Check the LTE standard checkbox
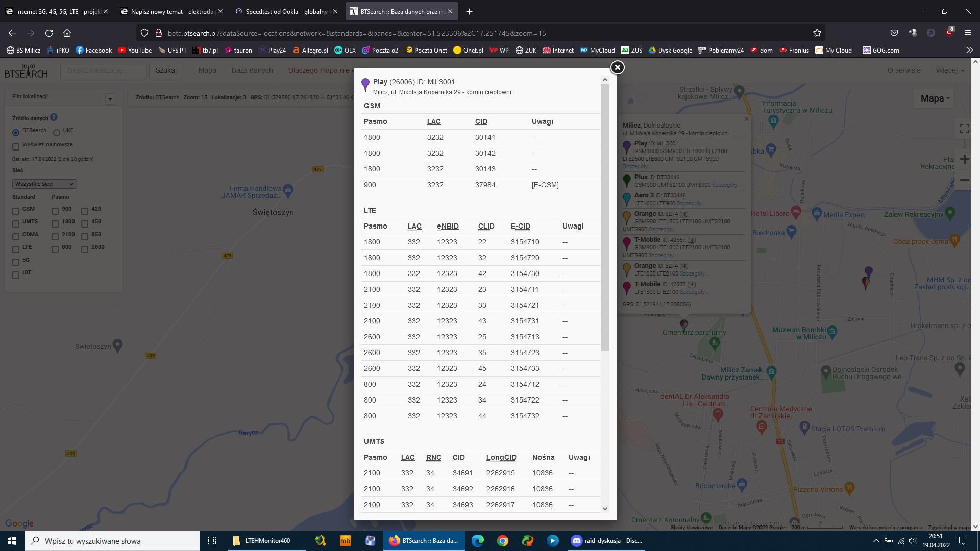 (x=16, y=249)
